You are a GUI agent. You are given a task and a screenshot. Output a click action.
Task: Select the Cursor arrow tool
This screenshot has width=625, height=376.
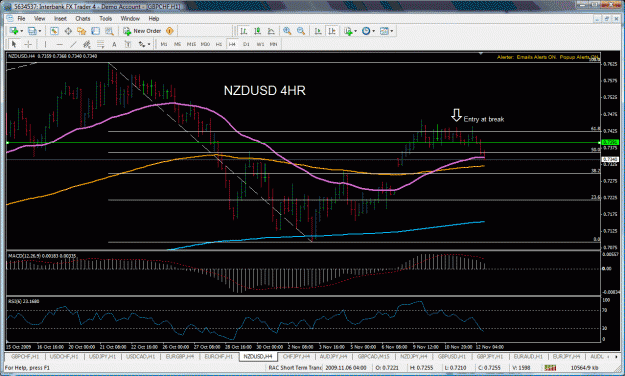14,44
